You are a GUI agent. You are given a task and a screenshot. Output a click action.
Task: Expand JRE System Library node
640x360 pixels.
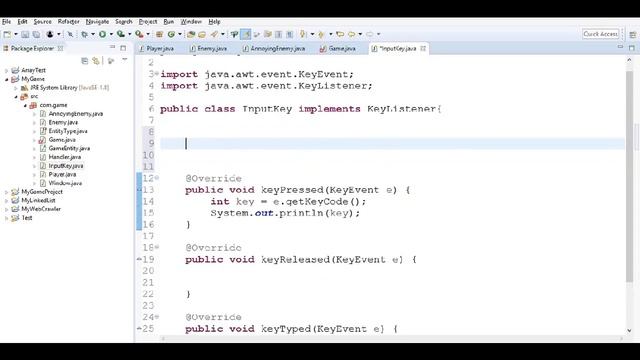tap(16, 88)
